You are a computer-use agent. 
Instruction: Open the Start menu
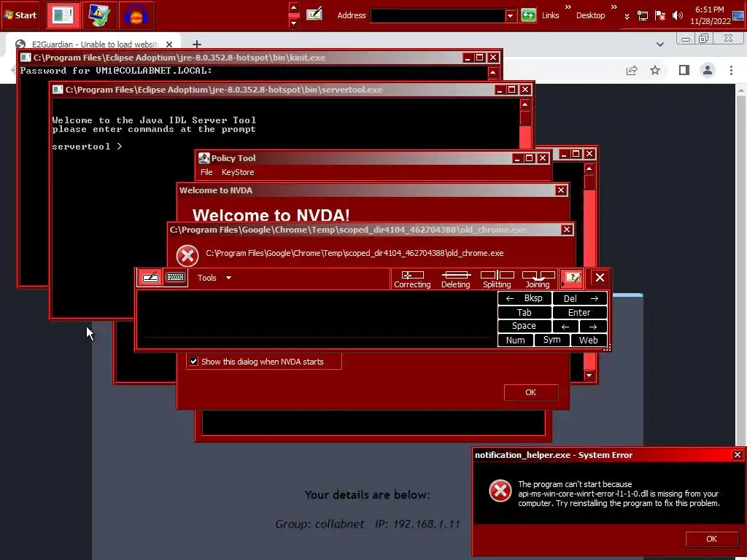(20, 15)
